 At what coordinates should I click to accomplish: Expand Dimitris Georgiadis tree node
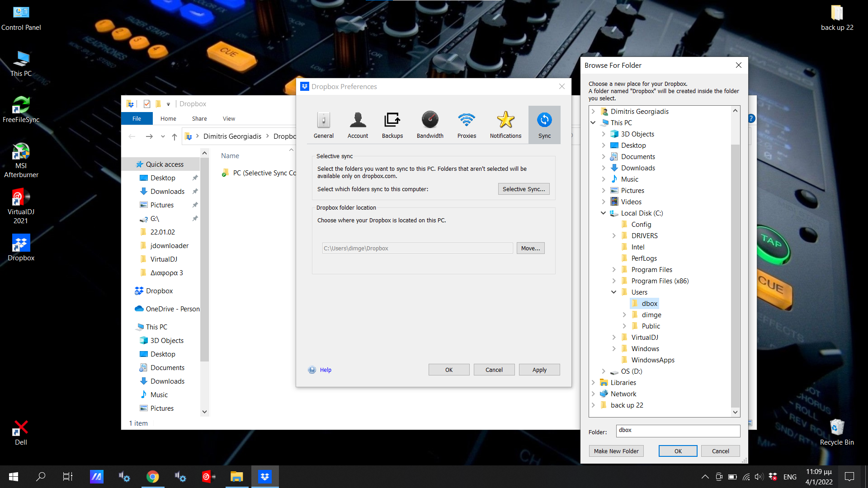[x=593, y=111]
